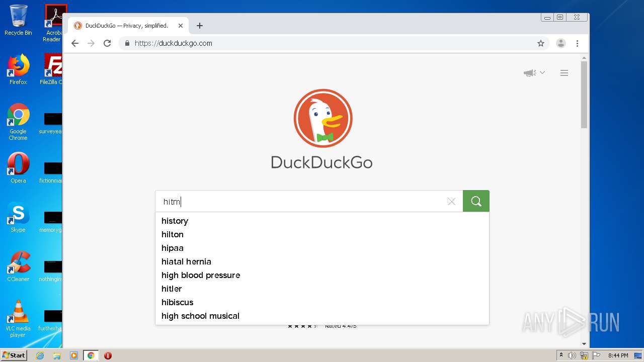Select the 'hiatal hernia' suggestion

tap(322, 261)
